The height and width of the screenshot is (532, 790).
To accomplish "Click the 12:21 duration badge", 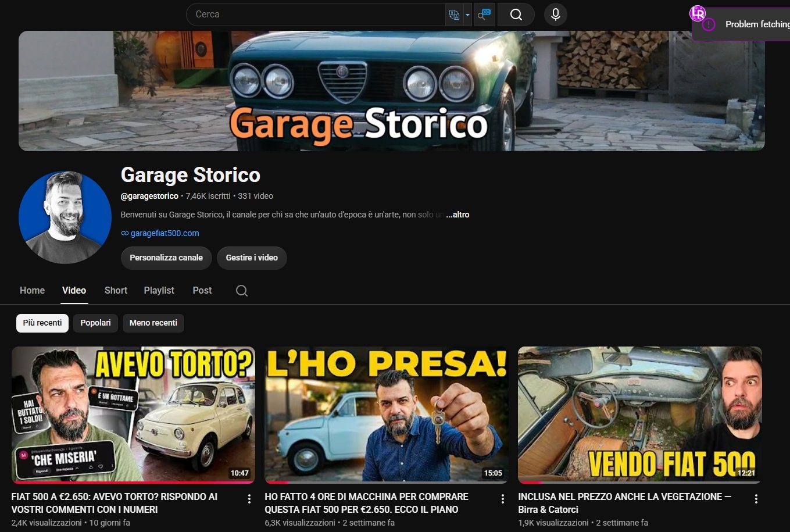I will 746,473.
